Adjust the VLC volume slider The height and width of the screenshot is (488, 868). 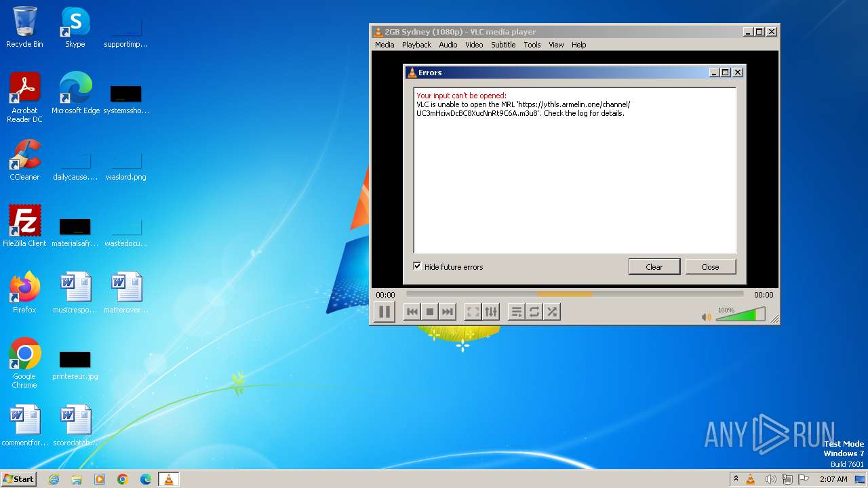741,314
